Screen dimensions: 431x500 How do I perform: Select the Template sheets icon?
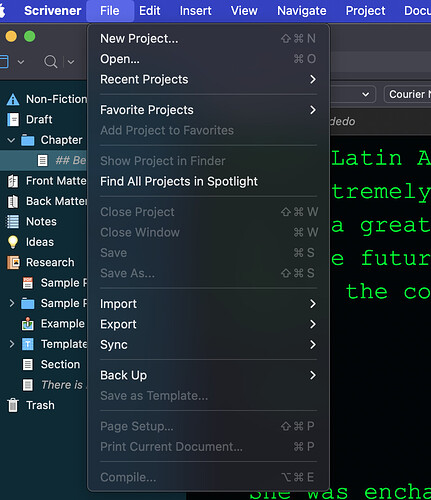[28, 344]
